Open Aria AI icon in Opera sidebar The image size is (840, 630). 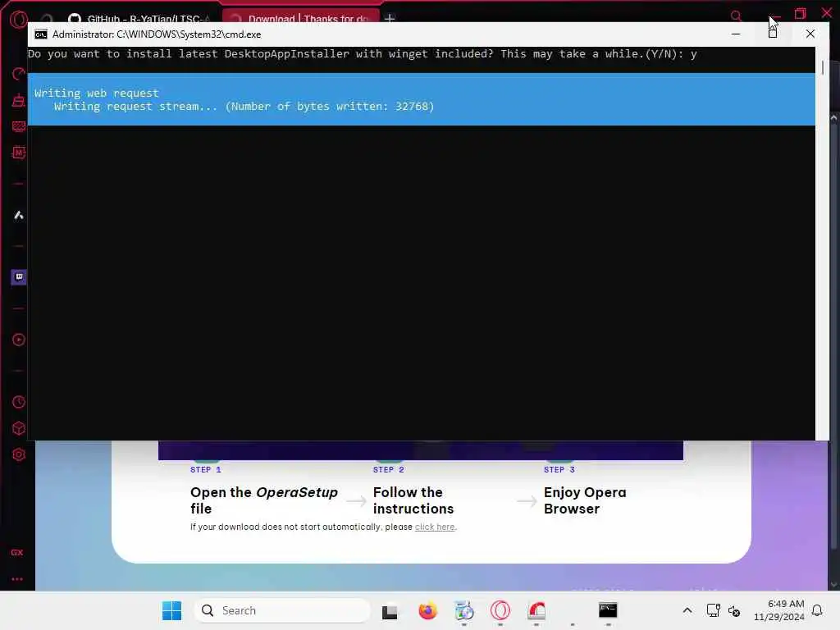[x=19, y=216]
